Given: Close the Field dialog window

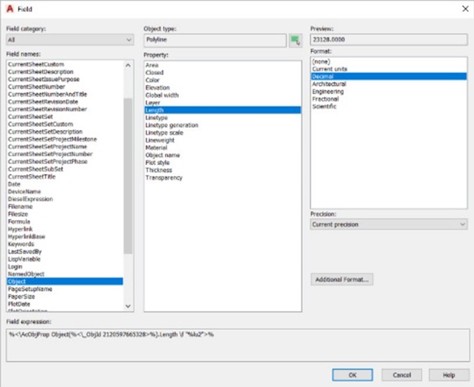Looking at the screenshot, I should [465, 9].
